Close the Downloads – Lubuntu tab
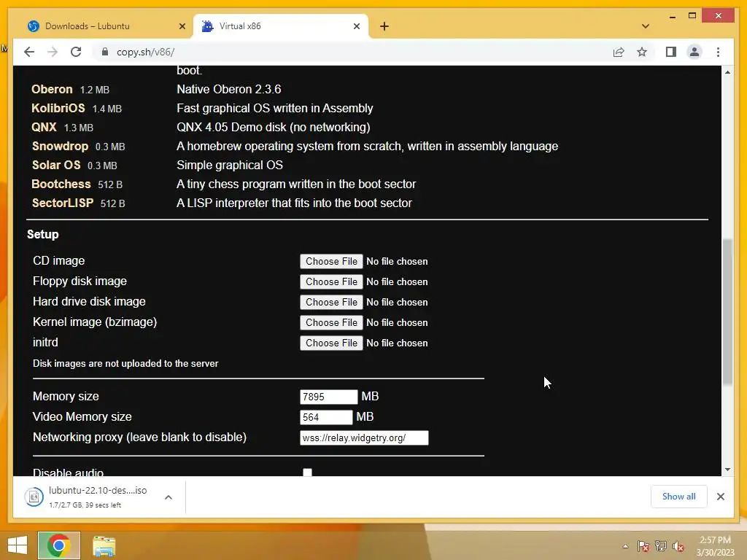 pos(182,26)
